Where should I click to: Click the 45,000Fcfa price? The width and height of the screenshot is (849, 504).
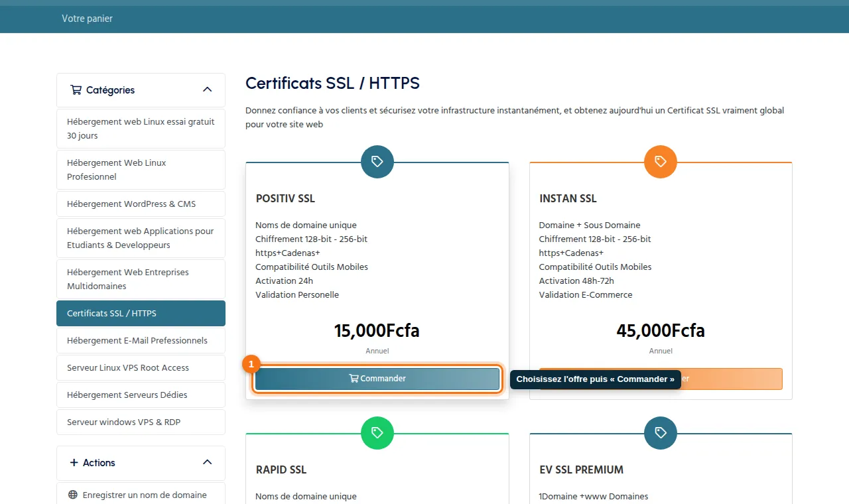coord(661,330)
